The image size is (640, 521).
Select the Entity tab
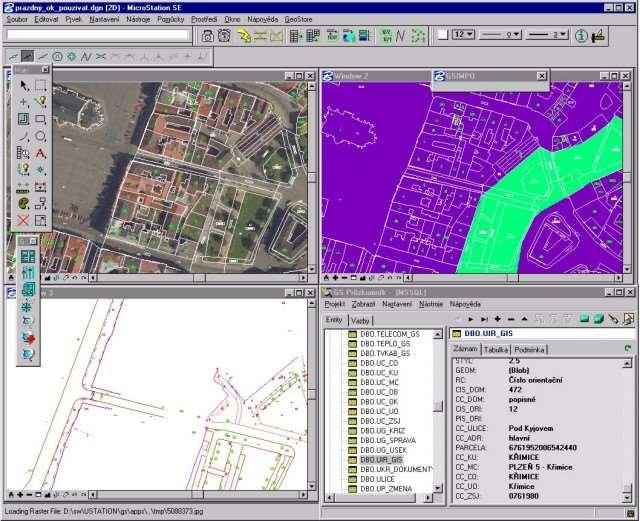334,320
